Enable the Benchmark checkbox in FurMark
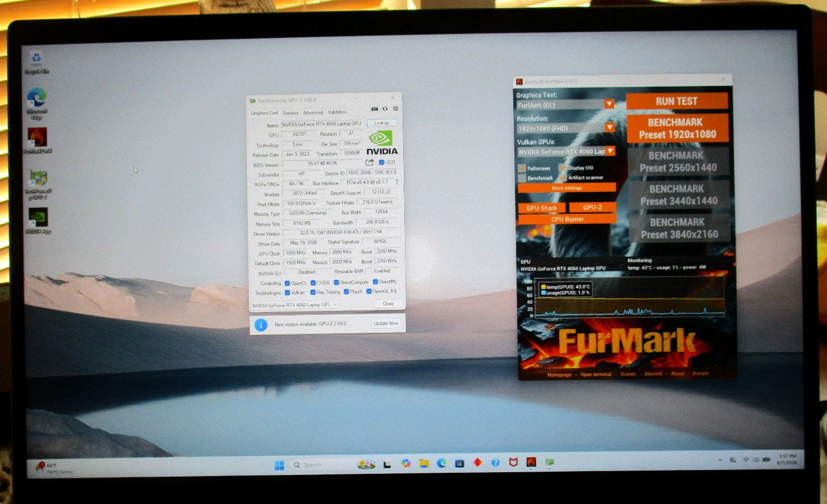Image resolution: width=827 pixels, height=504 pixels. pyautogui.click(x=522, y=178)
